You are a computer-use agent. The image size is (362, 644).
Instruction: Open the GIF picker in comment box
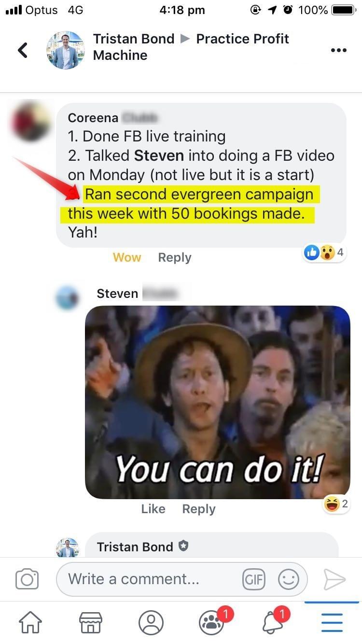click(254, 579)
